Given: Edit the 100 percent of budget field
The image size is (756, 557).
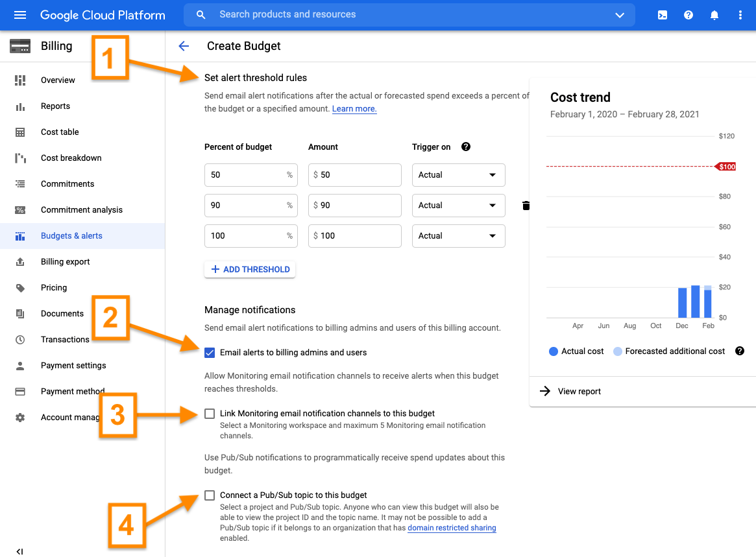Looking at the screenshot, I should click(x=250, y=236).
